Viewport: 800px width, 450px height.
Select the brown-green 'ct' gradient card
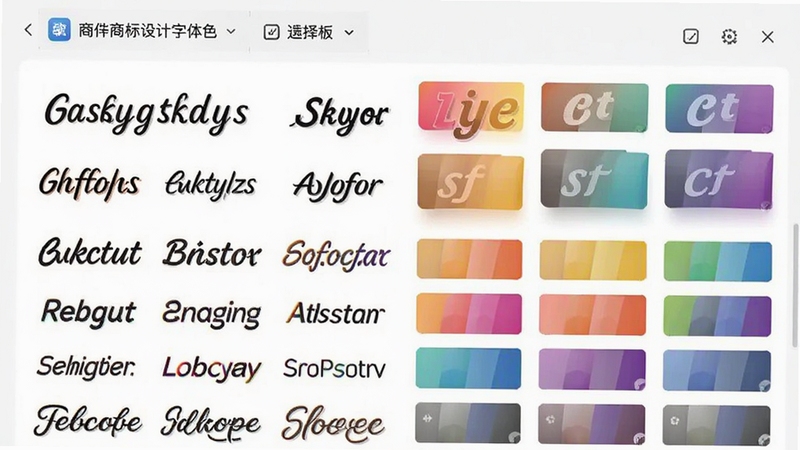click(x=595, y=107)
